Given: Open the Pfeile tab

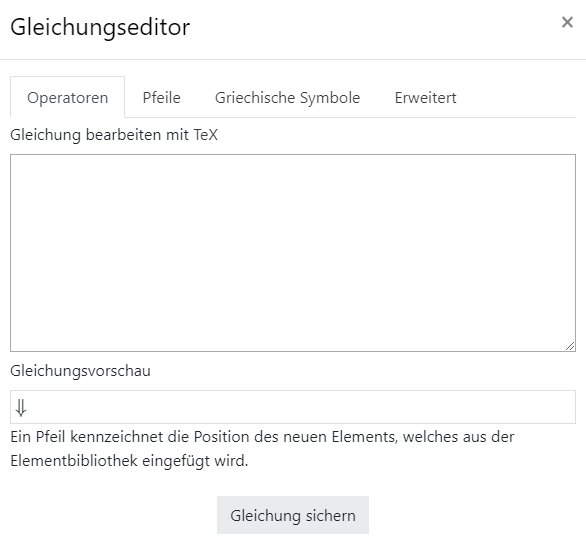Looking at the screenshot, I should (x=161, y=98).
